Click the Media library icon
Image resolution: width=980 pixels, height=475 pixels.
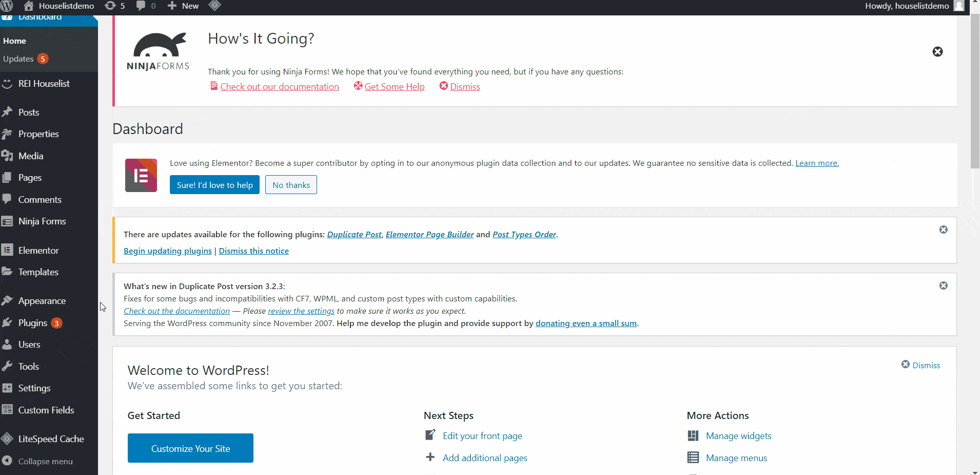point(7,156)
